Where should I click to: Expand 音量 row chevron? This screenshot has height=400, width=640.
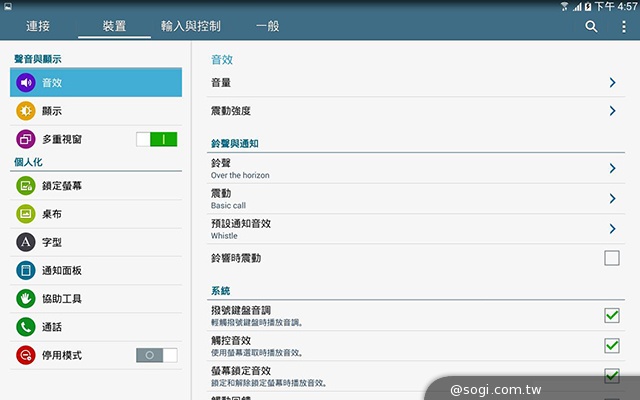coord(612,83)
